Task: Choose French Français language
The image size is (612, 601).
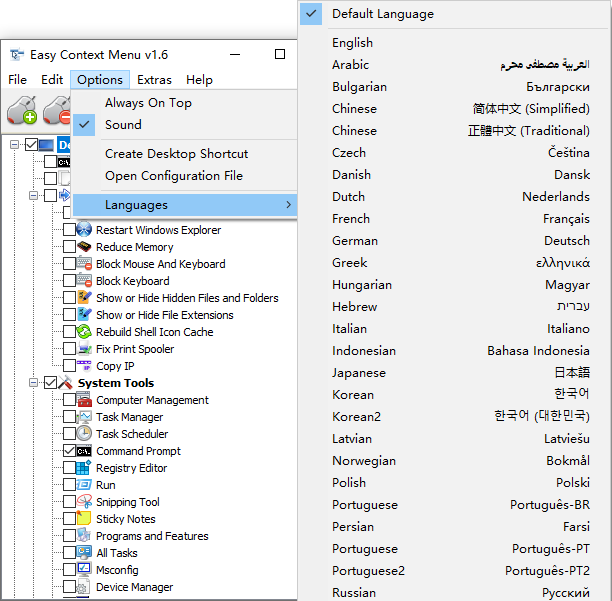Action: [455, 219]
